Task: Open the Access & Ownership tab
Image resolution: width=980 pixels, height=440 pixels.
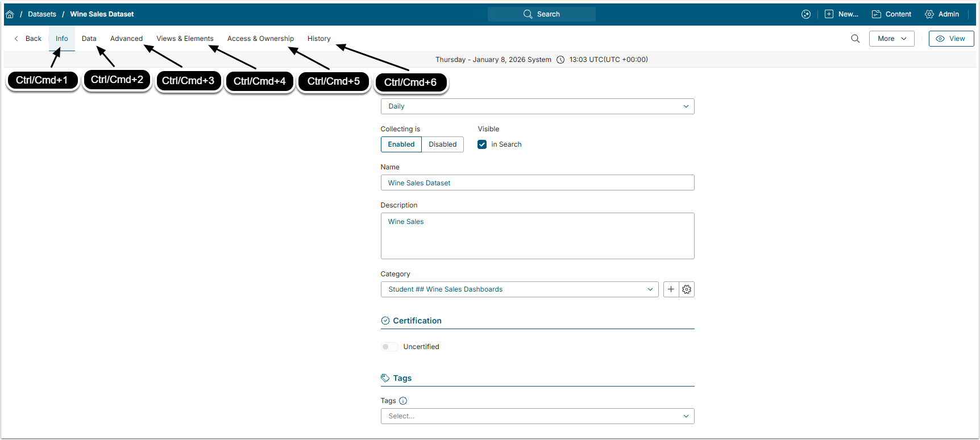Action: (260, 39)
